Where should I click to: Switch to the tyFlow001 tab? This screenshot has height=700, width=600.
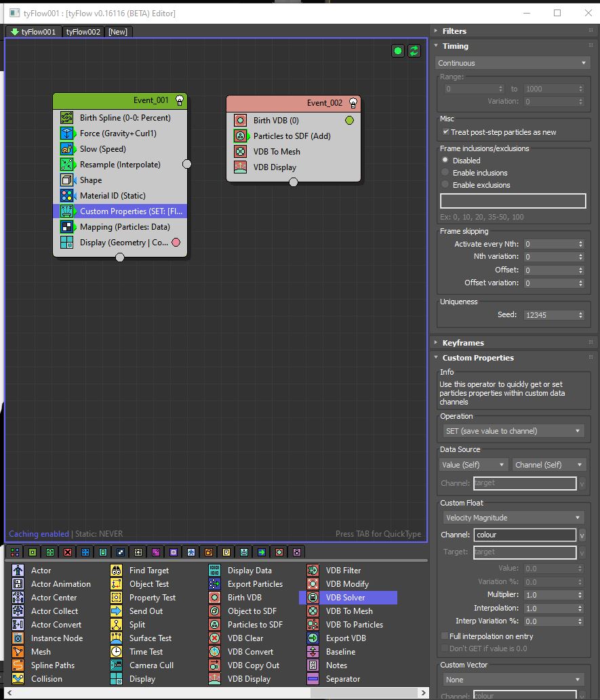pyautogui.click(x=33, y=32)
